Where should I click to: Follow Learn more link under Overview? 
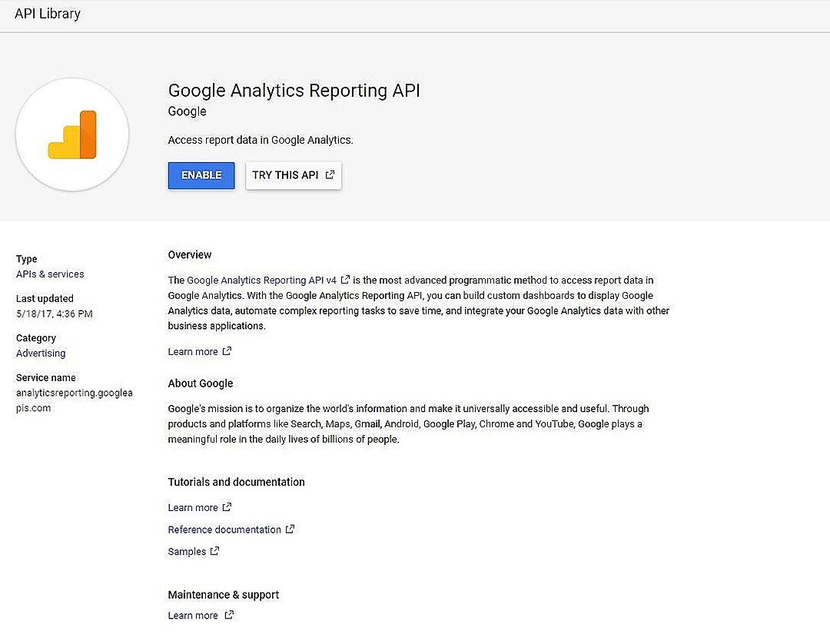193,352
